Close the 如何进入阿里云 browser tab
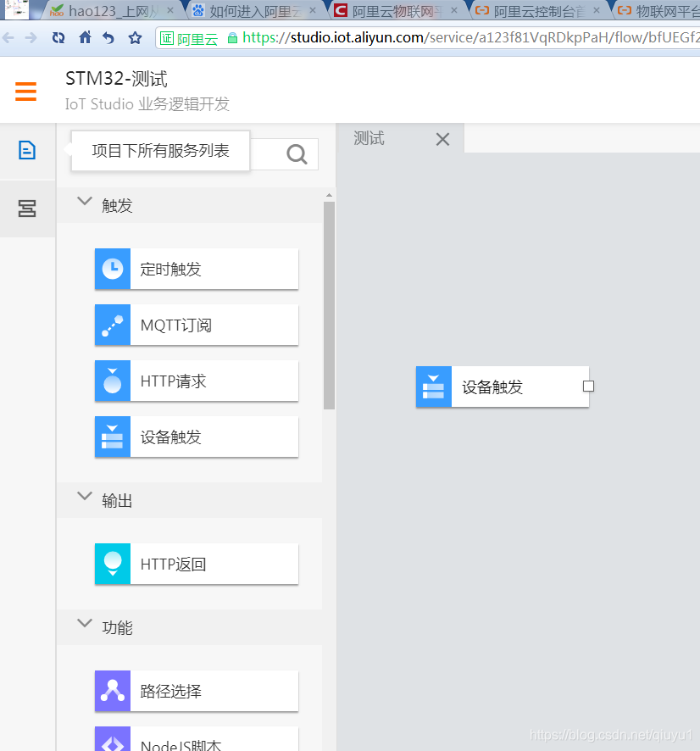This screenshot has height=751, width=700. click(313, 10)
